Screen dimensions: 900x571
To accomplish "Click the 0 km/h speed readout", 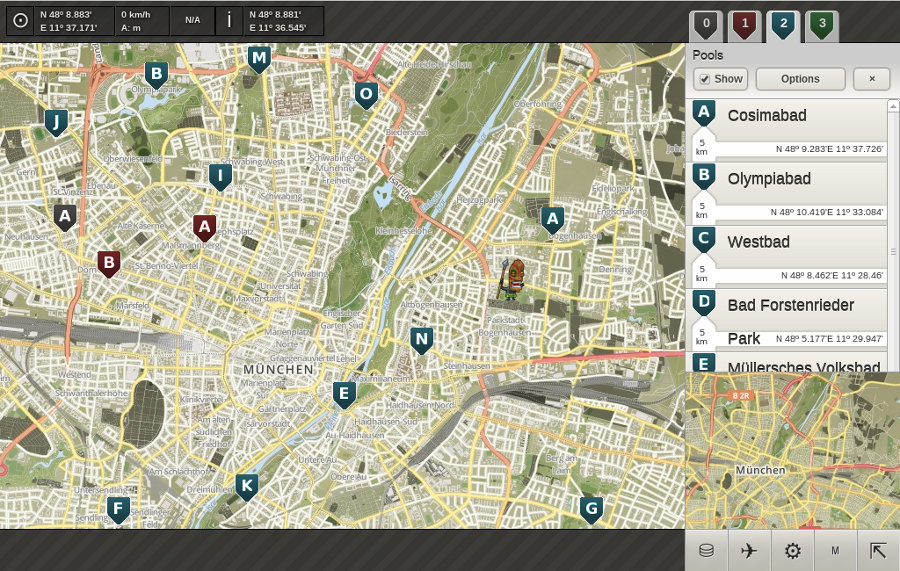I will (x=142, y=21).
